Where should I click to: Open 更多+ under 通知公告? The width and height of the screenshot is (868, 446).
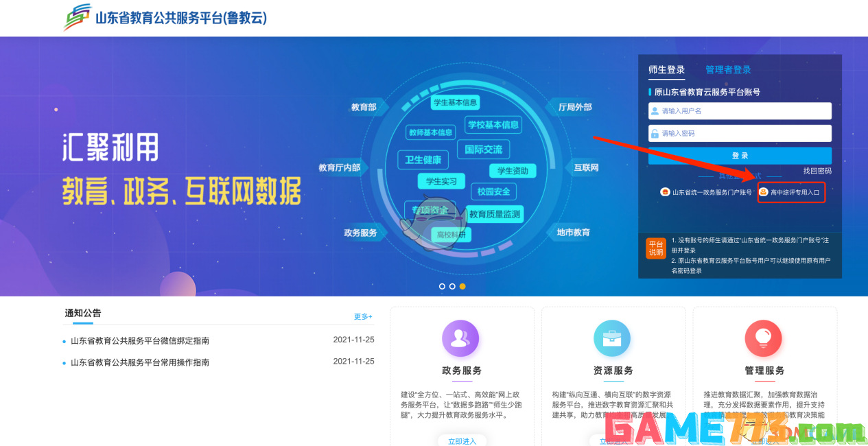point(363,317)
